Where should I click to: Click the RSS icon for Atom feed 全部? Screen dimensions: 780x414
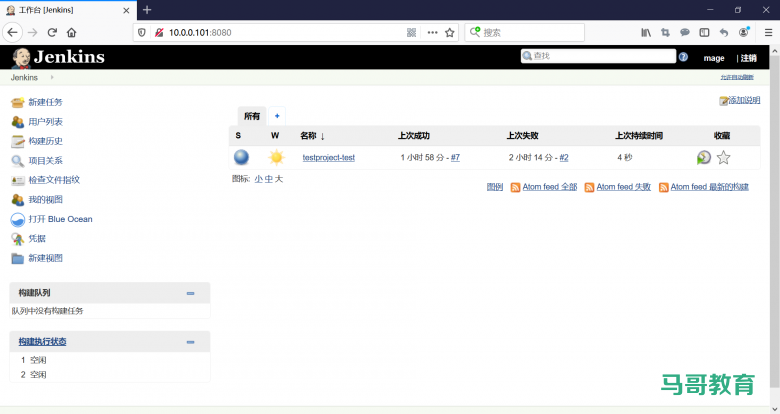pos(515,187)
